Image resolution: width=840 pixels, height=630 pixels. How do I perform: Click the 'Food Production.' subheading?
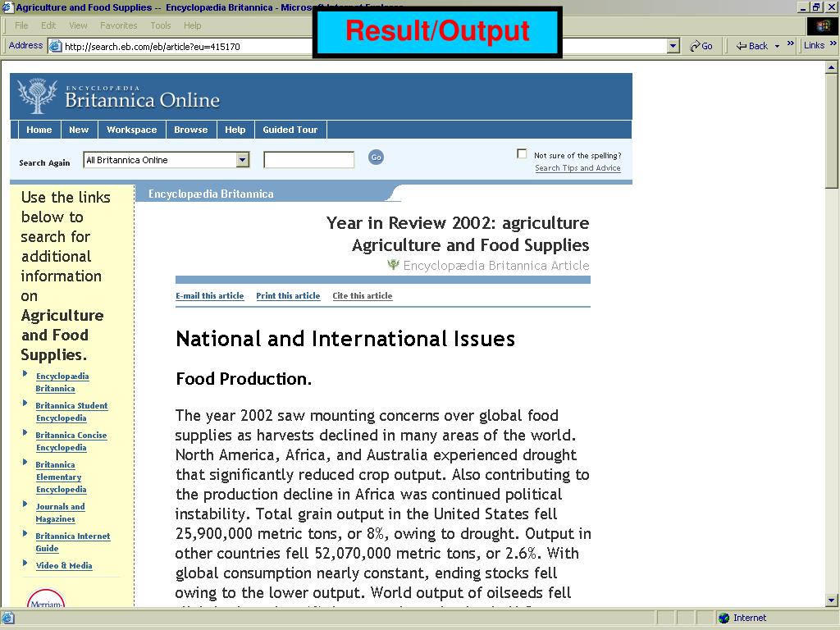pos(244,379)
